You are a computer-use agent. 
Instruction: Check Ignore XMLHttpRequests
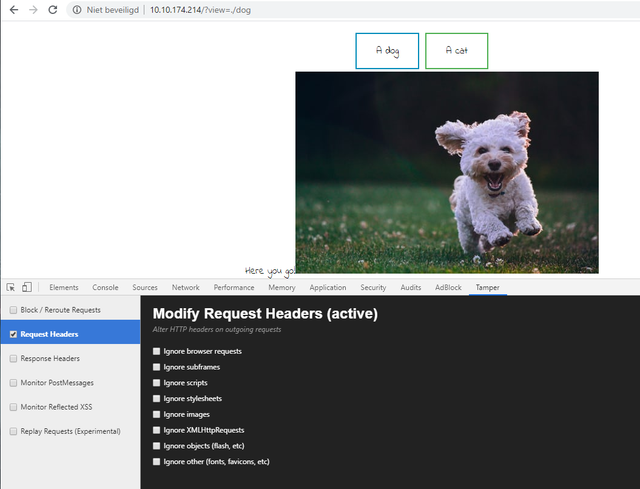(156, 430)
